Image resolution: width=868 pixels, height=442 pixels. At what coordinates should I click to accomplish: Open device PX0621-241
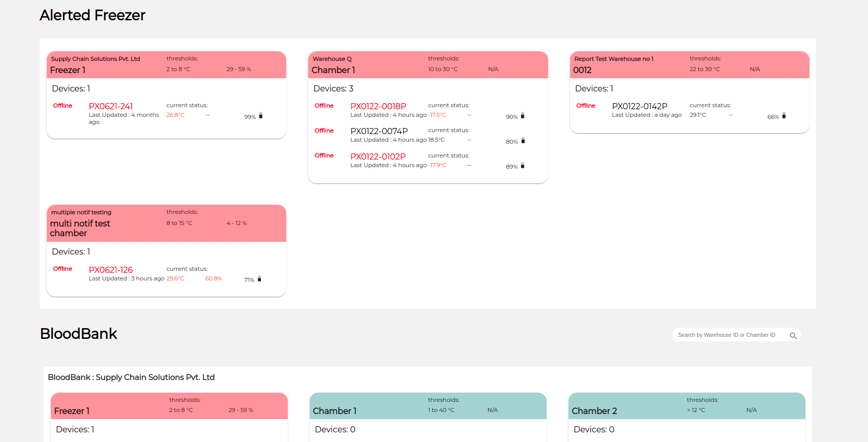111,106
